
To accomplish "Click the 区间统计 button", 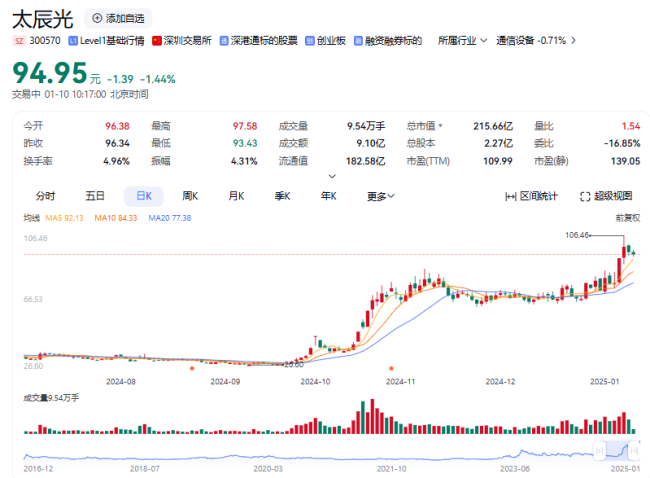I will tap(531, 196).
